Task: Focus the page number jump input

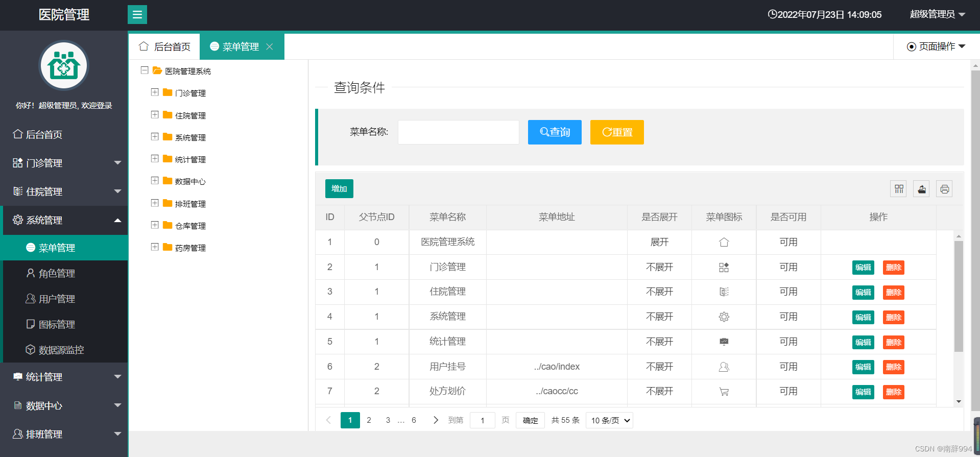Action: [x=483, y=420]
